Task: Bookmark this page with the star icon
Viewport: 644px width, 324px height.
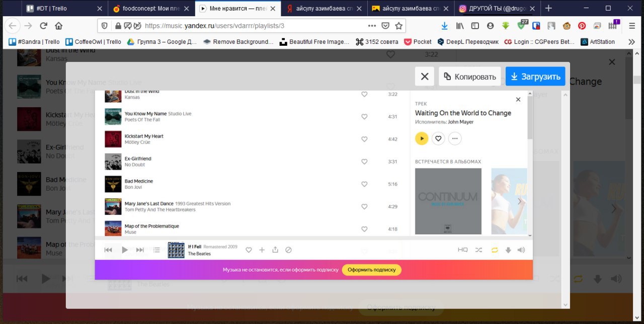Action: pyautogui.click(x=399, y=26)
